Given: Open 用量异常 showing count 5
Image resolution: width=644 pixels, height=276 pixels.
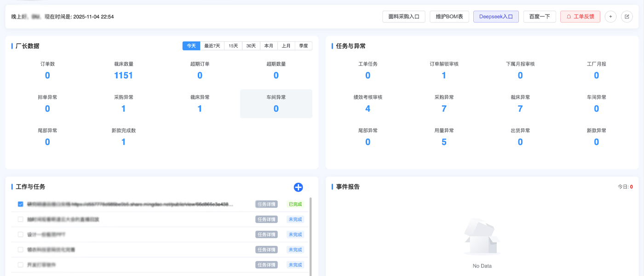Looking at the screenshot, I should click(443, 142).
